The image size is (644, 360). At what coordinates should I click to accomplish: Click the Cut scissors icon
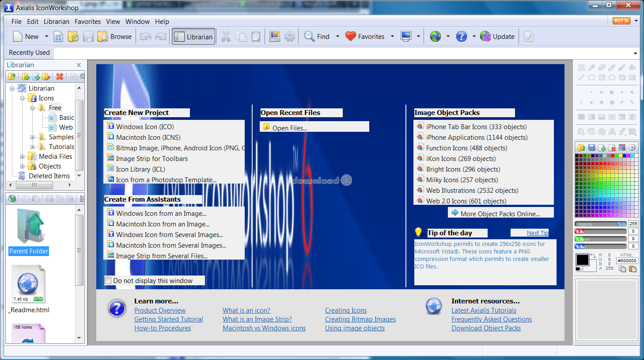pyautogui.click(x=226, y=36)
